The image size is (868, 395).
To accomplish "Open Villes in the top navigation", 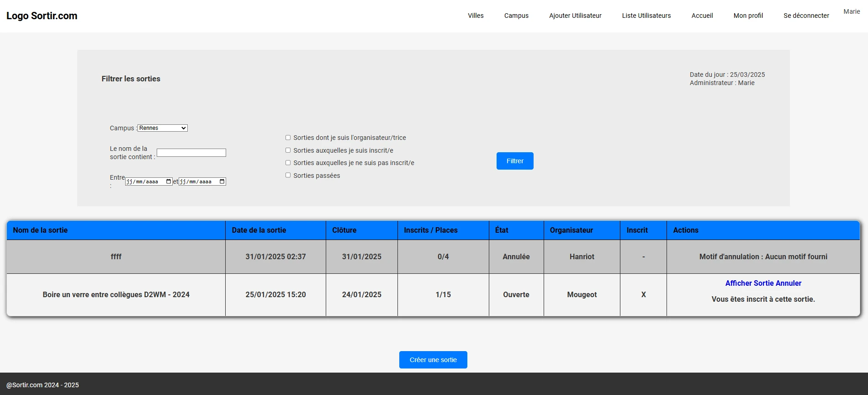I will point(476,16).
